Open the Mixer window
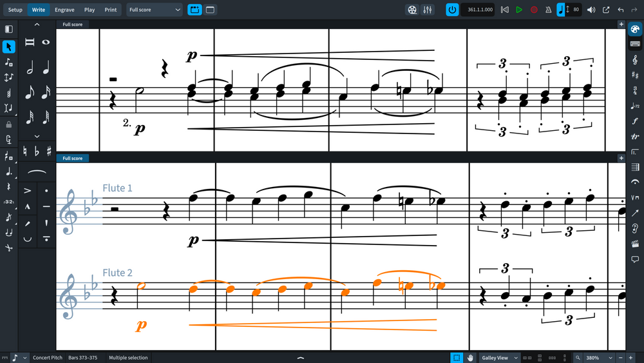 coord(428,10)
